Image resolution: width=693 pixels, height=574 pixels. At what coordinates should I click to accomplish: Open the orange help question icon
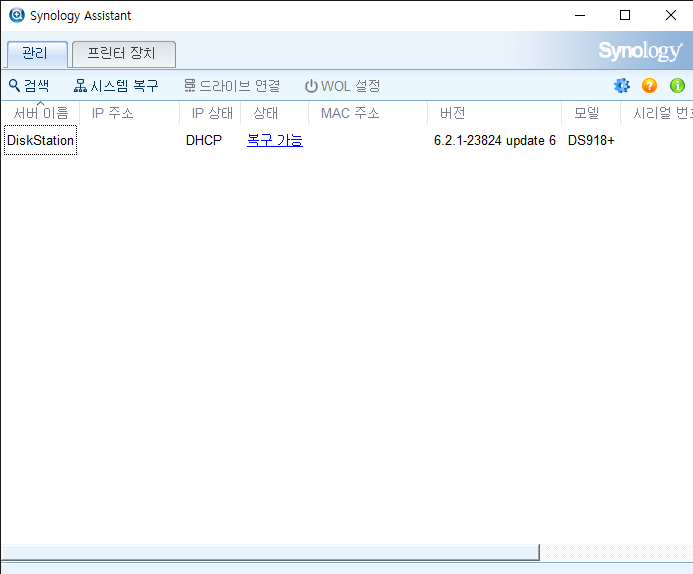649,85
